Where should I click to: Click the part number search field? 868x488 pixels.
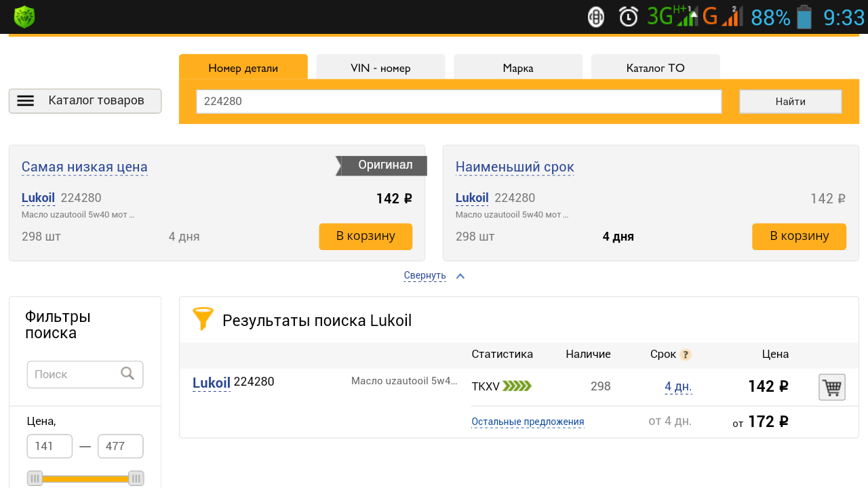pyautogui.click(x=459, y=102)
